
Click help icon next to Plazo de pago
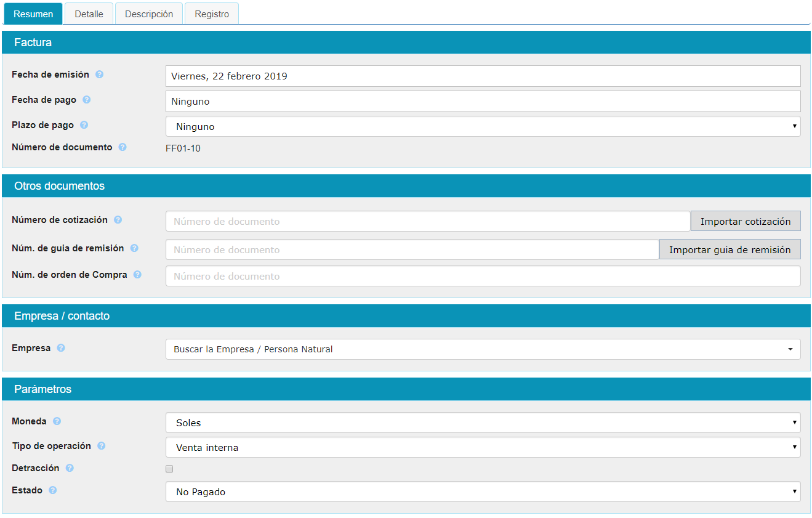click(84, 125)
